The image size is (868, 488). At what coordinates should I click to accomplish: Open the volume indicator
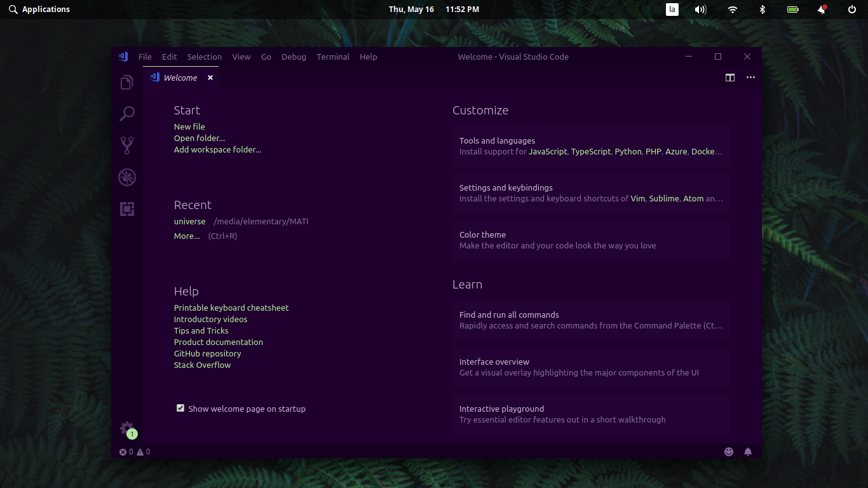(x=701, y=10)
